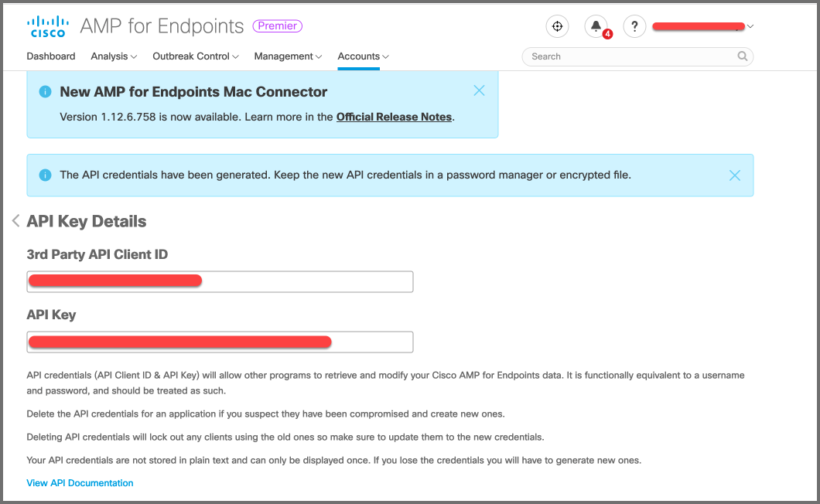Dismiss the Mac Connector announcement banner

[479, 90]
